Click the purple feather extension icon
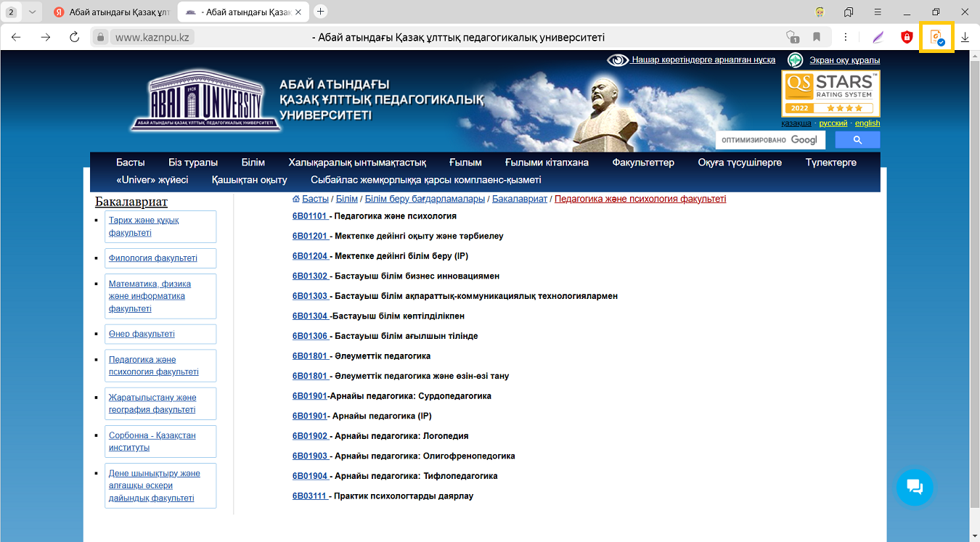 pyautogui.click(x=878, y=37)
